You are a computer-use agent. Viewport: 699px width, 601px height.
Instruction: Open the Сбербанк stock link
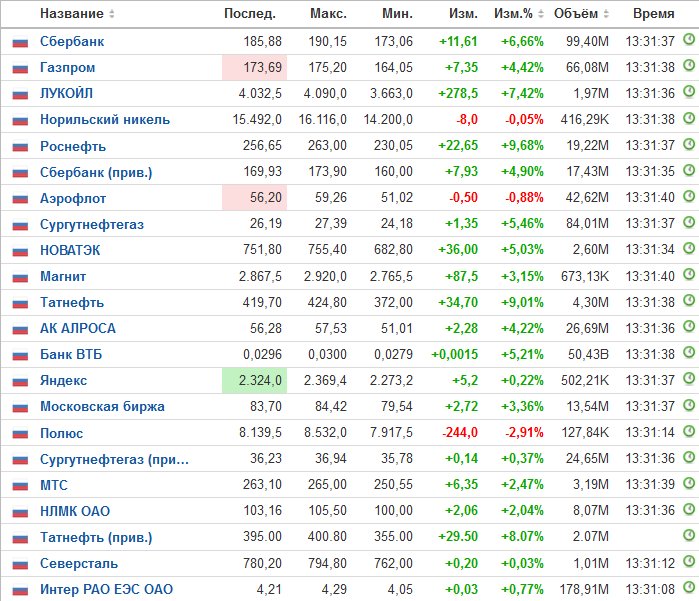(72, 41)
